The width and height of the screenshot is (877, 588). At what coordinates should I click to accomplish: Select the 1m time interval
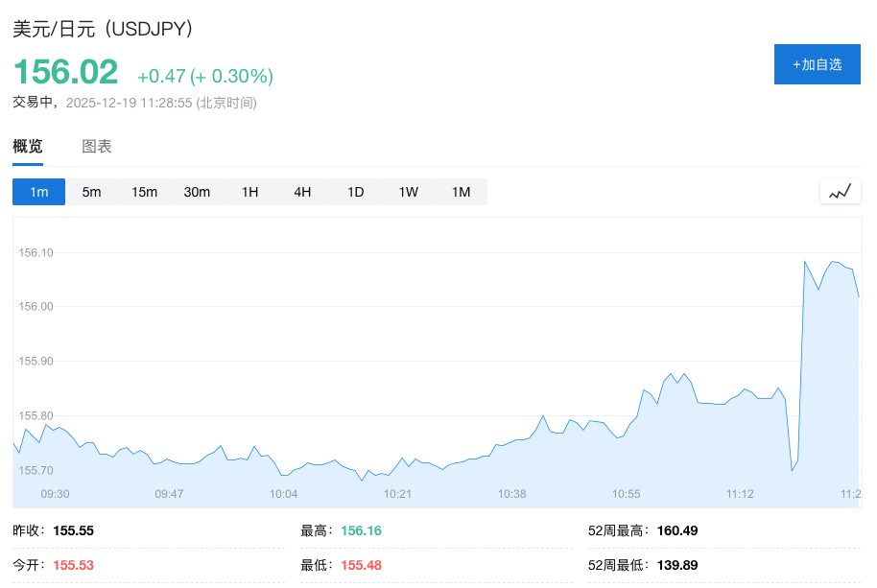[x=38, y=192]
